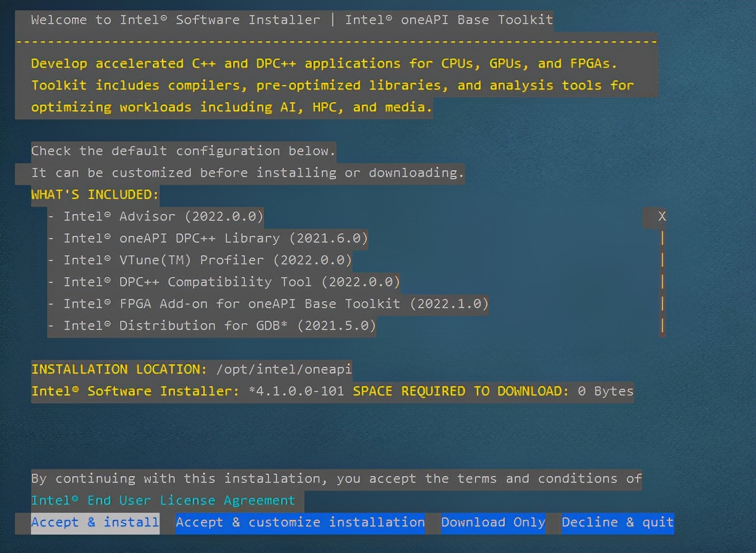Viewport: 756px width, 553px height.
Task: Click Decline & quit
Action: [618, 523]
